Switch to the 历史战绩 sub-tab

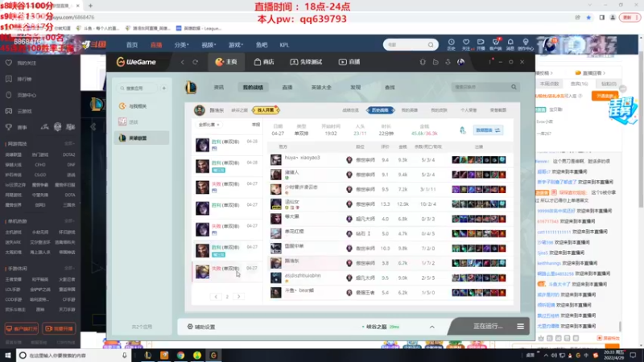[380, 110]
